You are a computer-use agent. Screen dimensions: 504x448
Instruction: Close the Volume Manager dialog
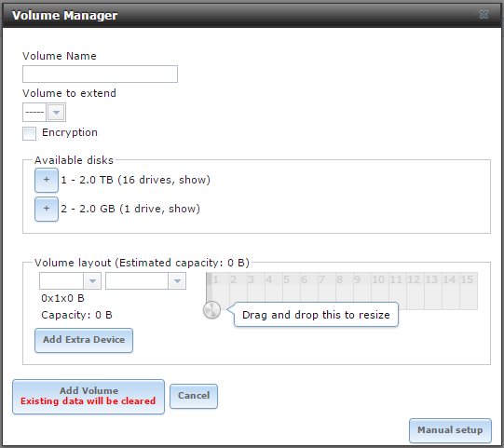tap(484, 15)
